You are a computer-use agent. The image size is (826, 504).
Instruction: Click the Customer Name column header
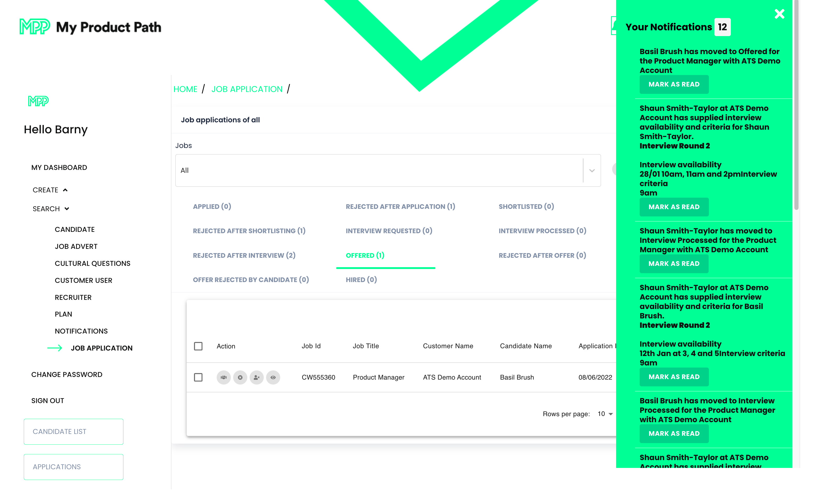click(448, 346)
